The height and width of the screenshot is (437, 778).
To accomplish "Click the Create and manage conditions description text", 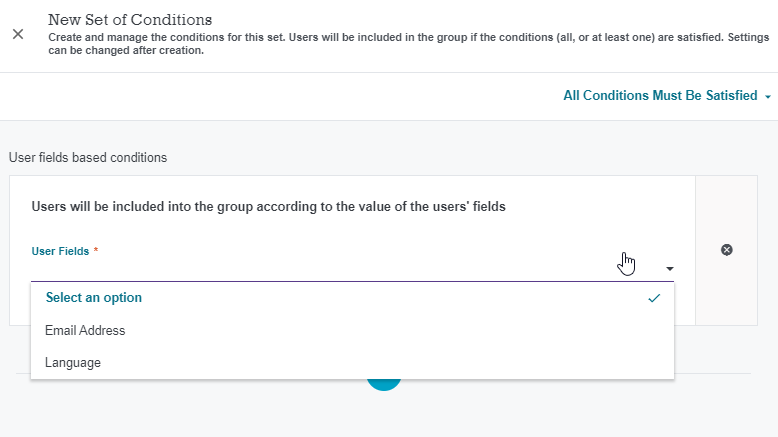I will pyautogui.click(x=408, y=44).
